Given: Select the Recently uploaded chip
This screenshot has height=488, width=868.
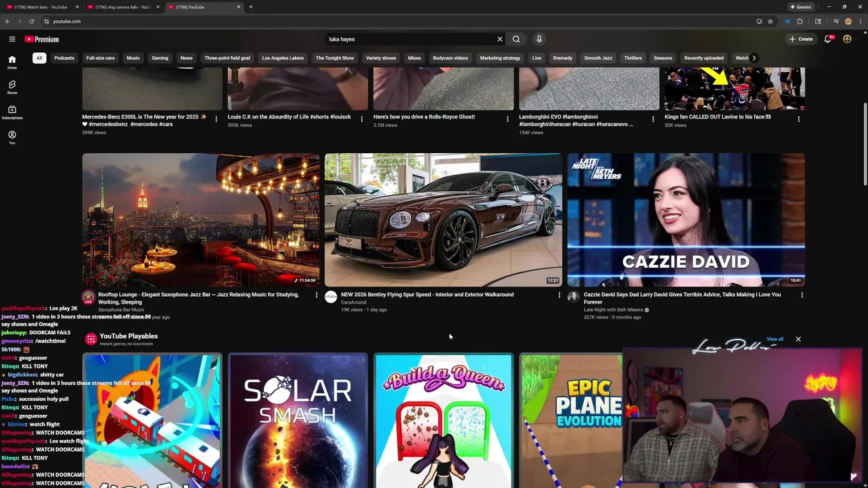Looking at the screenshot, I should click(704, 58).
